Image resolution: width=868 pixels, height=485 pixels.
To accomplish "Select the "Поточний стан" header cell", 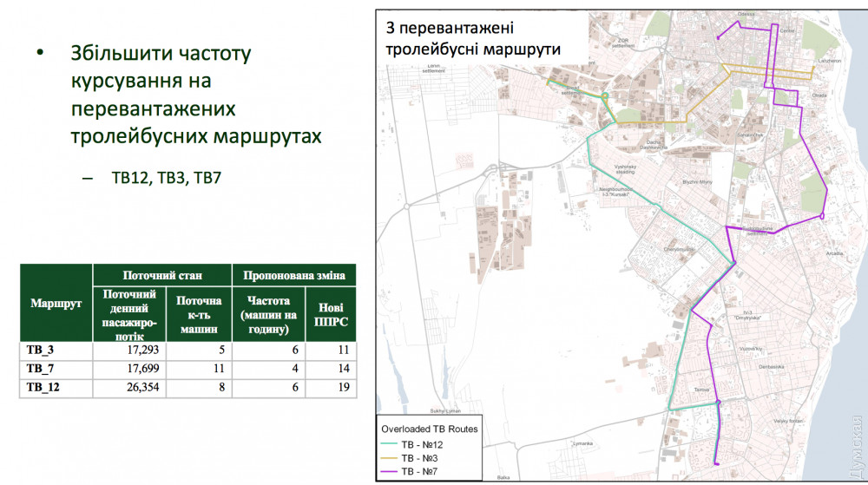I will pos(162,276).
